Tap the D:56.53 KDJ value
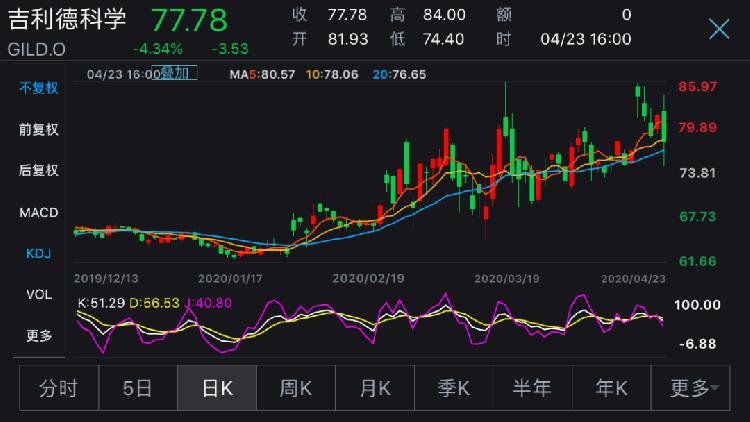This screenshot has width=750, height=422. click(x=154, y=303)
